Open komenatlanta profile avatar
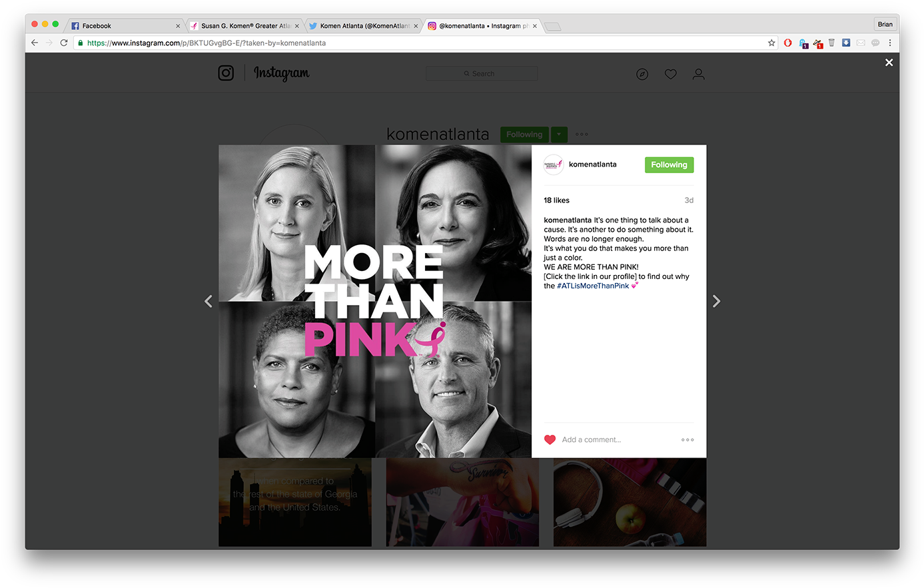The width and height of the screenshot is (924, 588). tap(554, 164)
